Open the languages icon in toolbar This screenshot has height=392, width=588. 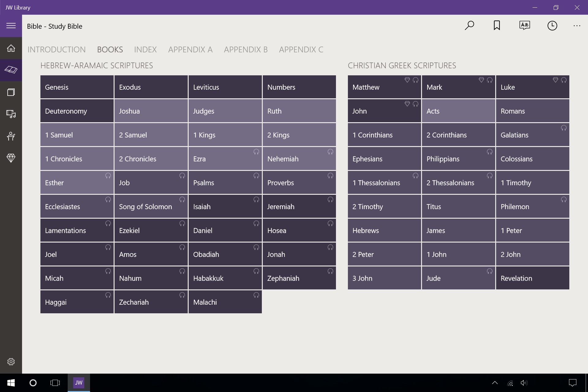(524, 26)
